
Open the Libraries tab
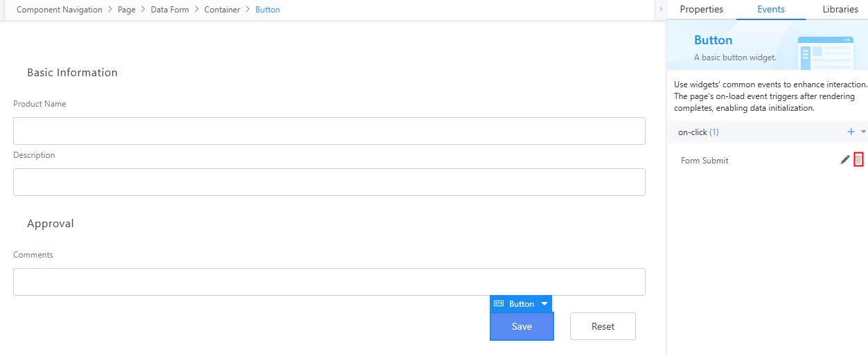click(840, 10)
